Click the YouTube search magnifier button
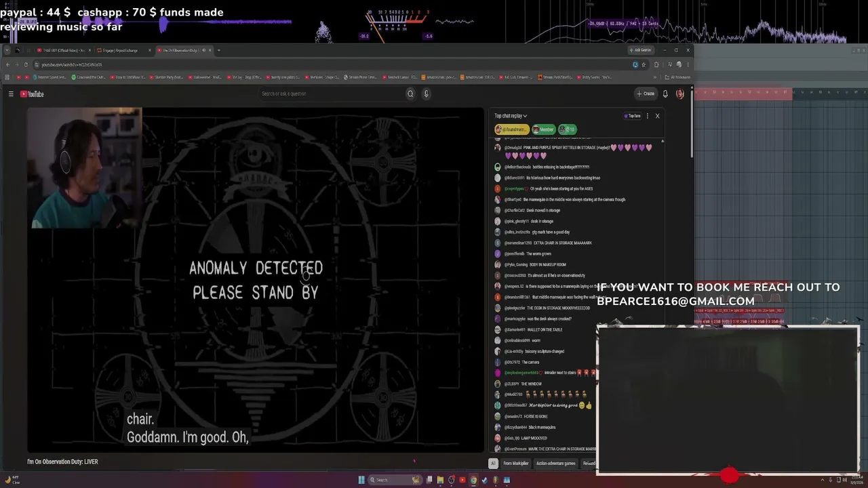The image size is (868, 488). coord(410,94)
